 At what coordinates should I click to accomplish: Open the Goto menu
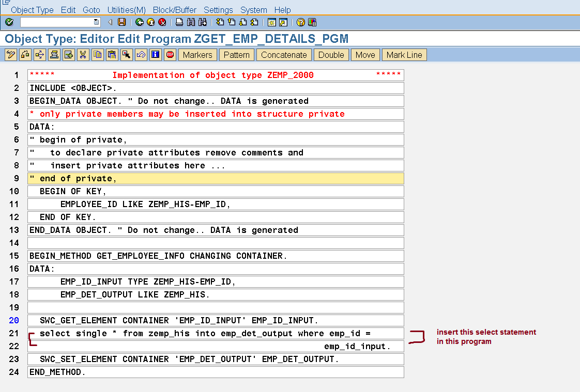pos(91,10)
